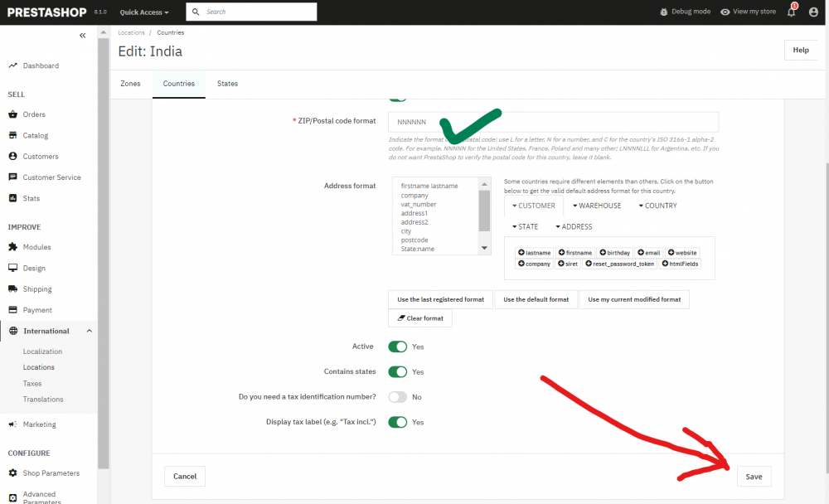Click Use the default format

pos(536,299)
